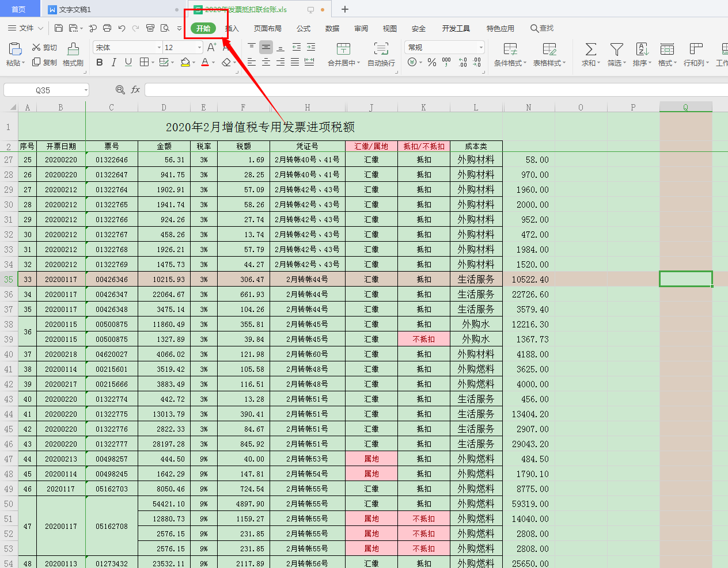This screenshot has width=728, height=568.
Task: Click fill color bucket swatch
Action: (185, 62)
